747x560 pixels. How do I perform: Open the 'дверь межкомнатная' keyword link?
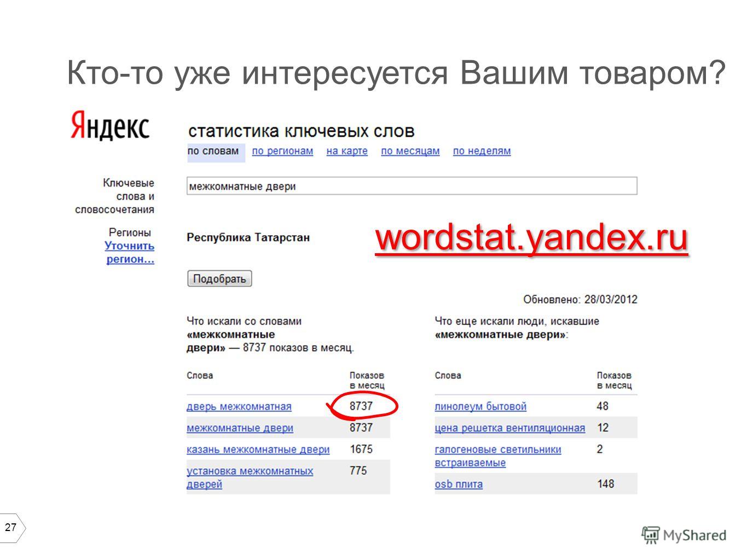tap(239, 406)
